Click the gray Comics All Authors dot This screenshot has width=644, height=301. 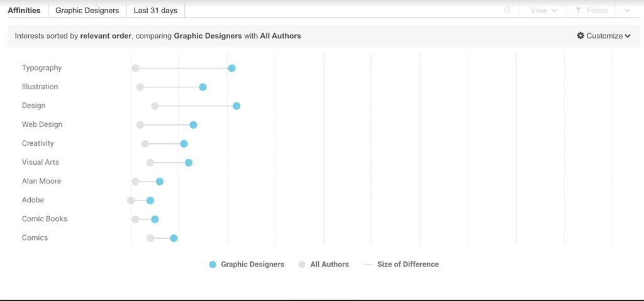(x=150, y=238)
